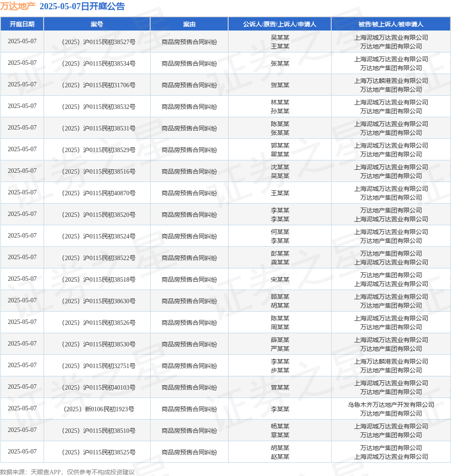Click 万达地产集团有限公司 in row 38520
Image resolution: width=451 pixels, height=476 pixels.
[x=391, y=210]
